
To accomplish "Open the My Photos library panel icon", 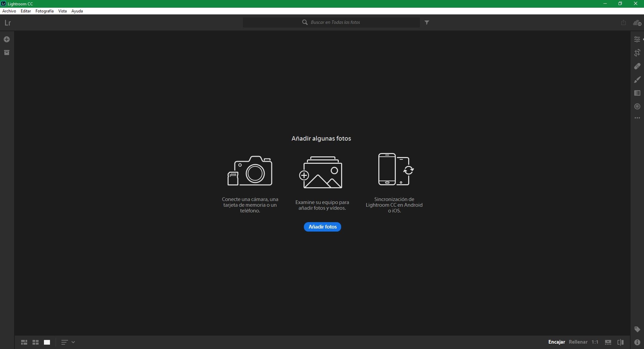I will [x=7, y=53].
